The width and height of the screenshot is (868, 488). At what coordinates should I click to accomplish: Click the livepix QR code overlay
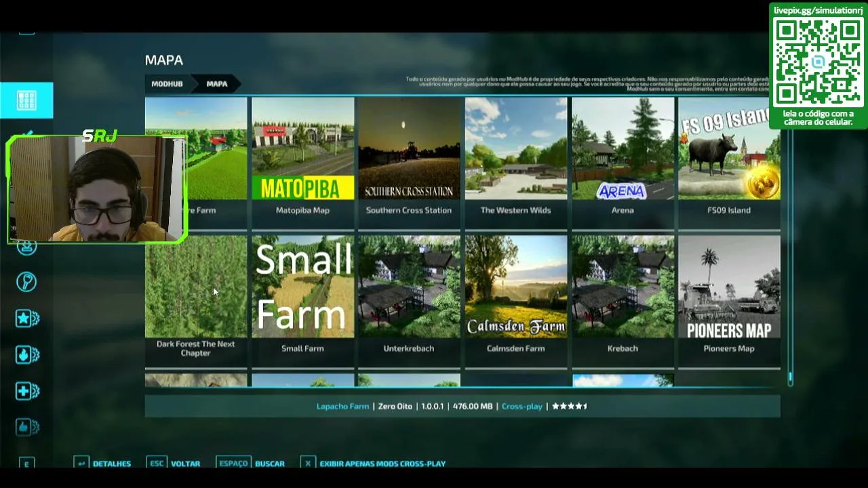818,62
